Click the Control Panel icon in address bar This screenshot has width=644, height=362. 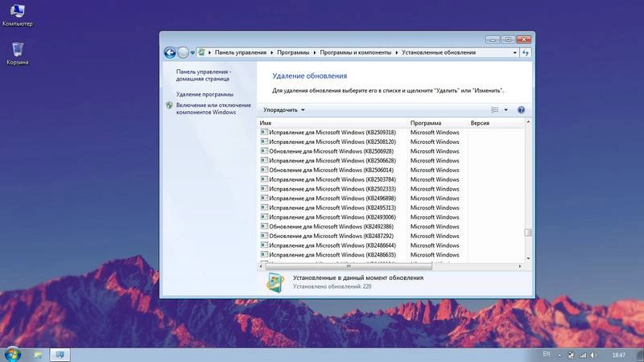201,52
